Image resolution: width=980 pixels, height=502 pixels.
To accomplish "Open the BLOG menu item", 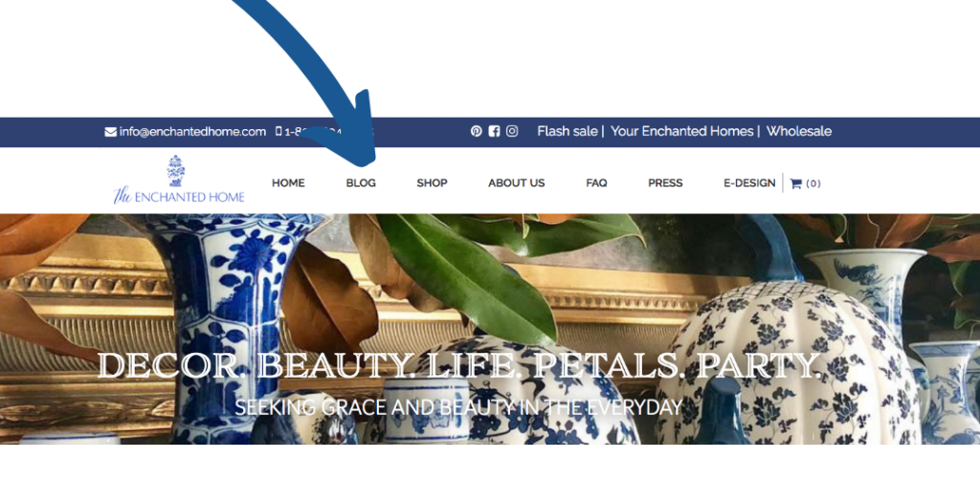I will click(361, 183).
